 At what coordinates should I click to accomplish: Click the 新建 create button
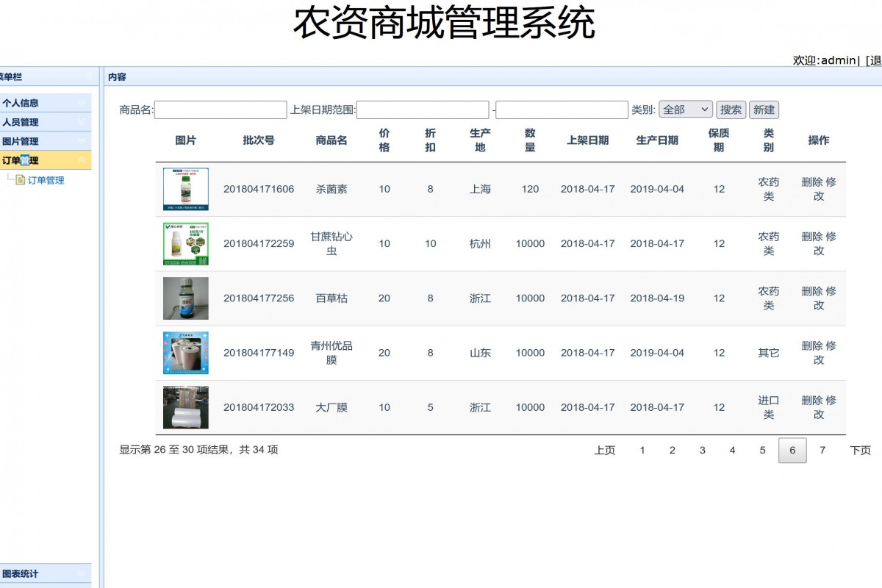click(764, 109)
